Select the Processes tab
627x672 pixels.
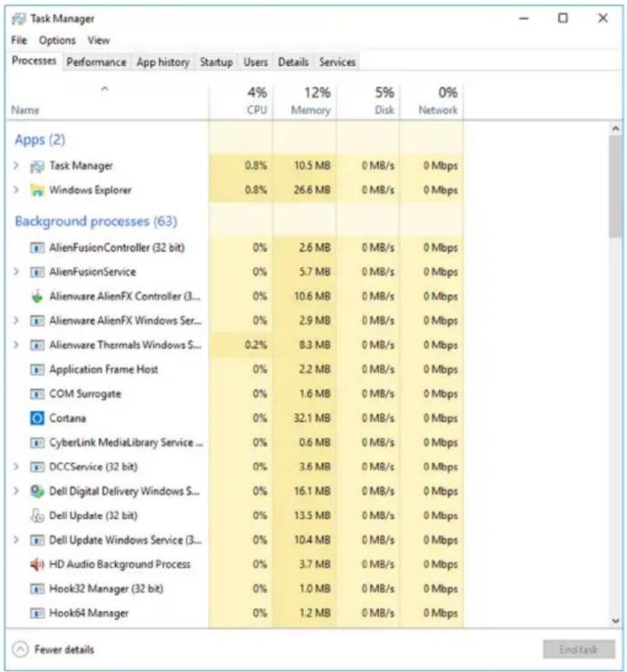(x=34, y=61)
